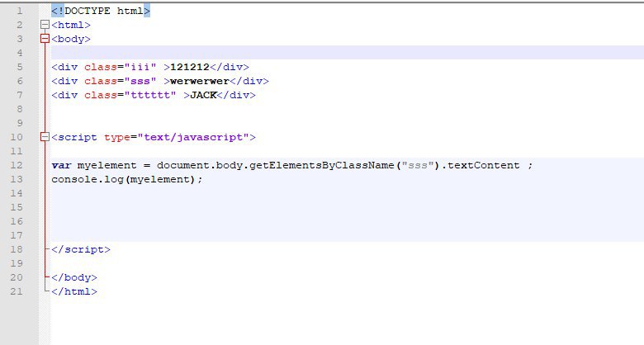
Task: Click line number 5 in gutter
Action: [19, 67]
